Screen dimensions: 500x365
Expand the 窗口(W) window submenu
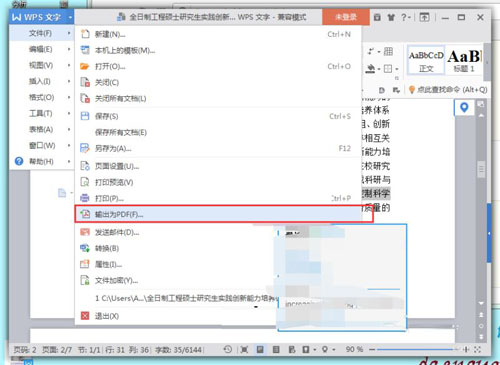click(42, 145)
